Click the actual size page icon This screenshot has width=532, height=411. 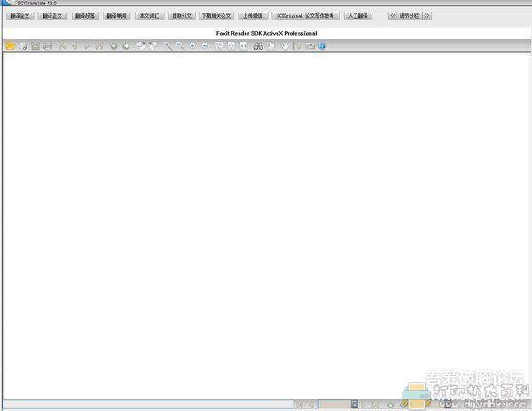pos(219,46)
